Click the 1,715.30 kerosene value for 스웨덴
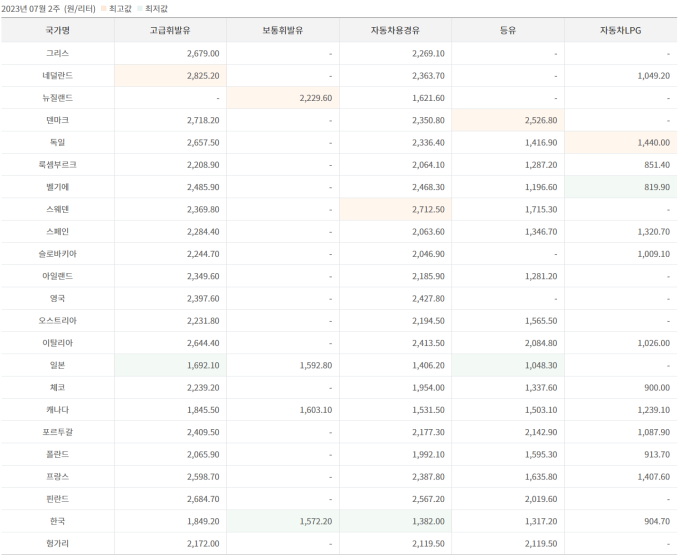680x557 pixels. coord(541,209)
